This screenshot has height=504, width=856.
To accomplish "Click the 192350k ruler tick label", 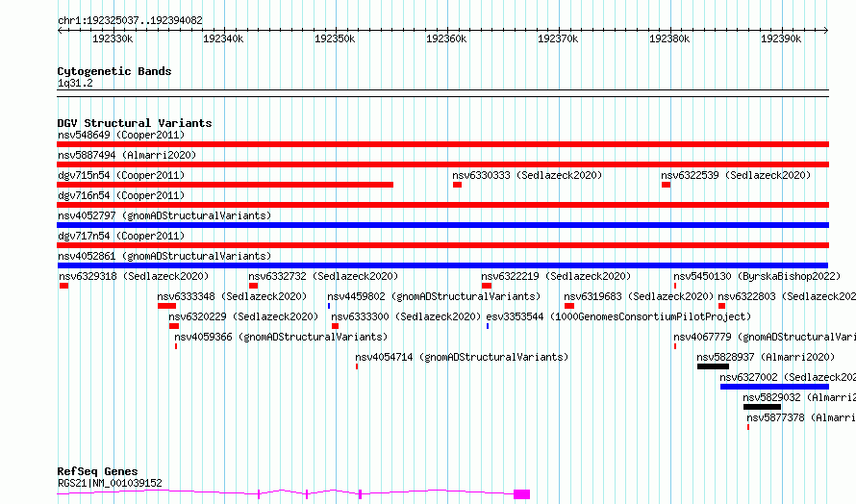I will [x=335, y=38].
